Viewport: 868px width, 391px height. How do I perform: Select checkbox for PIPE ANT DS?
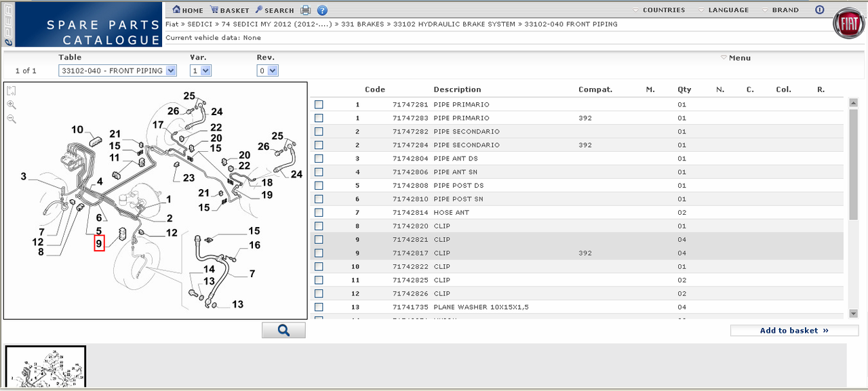coord(319,159)
